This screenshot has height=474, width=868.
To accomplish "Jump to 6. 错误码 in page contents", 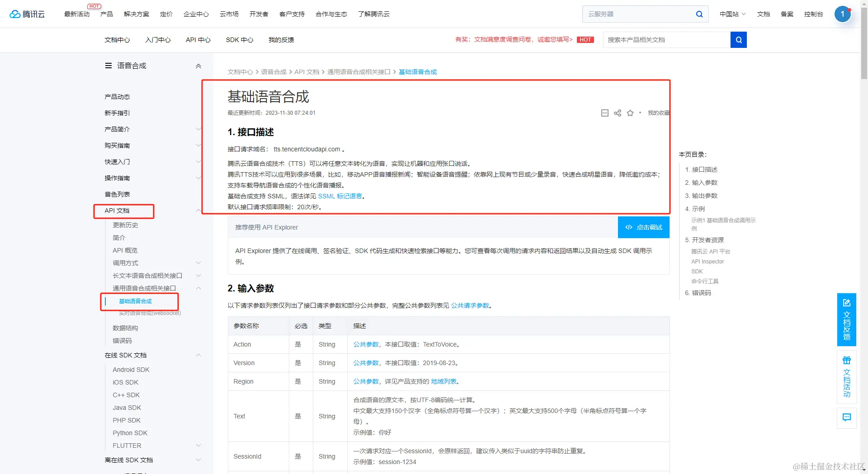I will pos(698,293).
